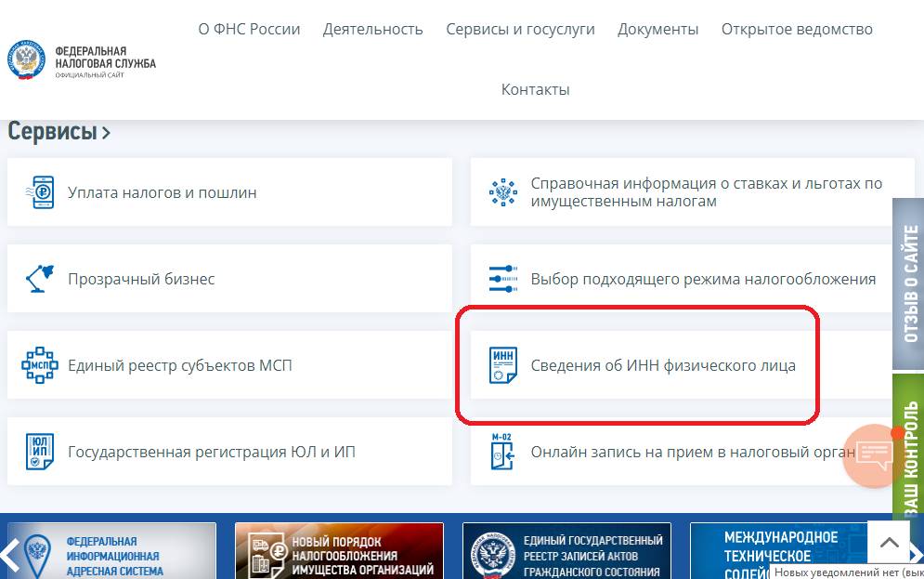This screenshot has width=924, height=579.
Task: Open the orange chat bubble widget
Action: [x=871, y=458]
